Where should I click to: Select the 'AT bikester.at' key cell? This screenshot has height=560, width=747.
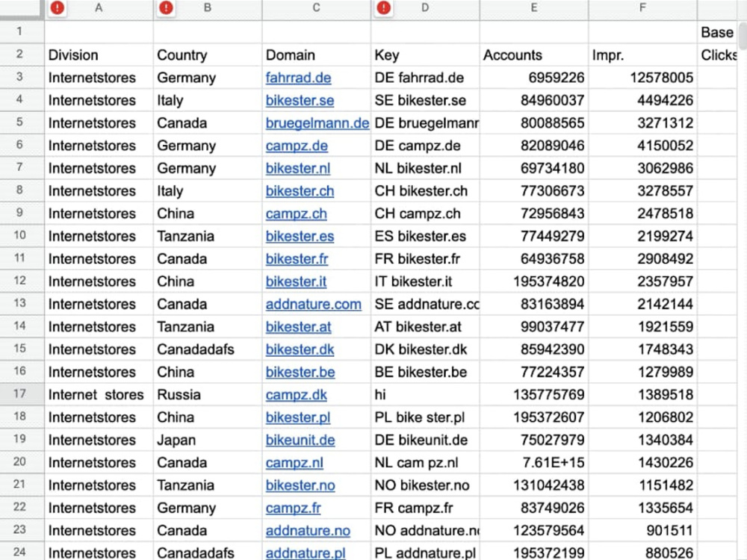pyautogui.click(x=426, y=326)
